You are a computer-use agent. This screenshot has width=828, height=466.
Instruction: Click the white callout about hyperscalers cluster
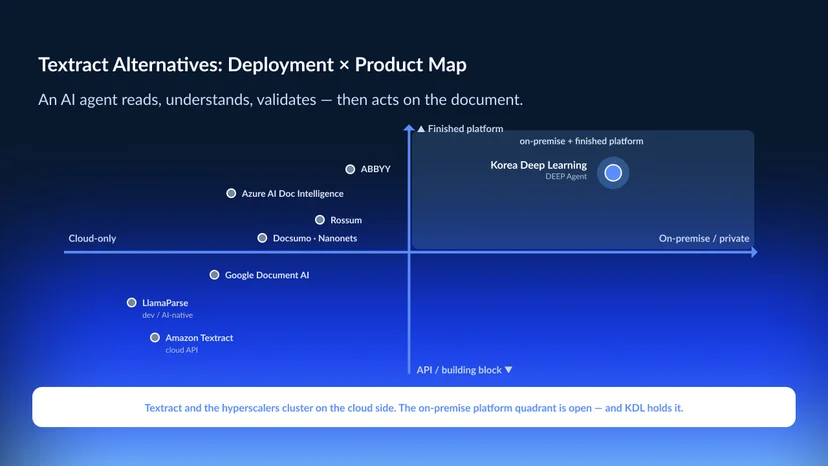[414, 407]
